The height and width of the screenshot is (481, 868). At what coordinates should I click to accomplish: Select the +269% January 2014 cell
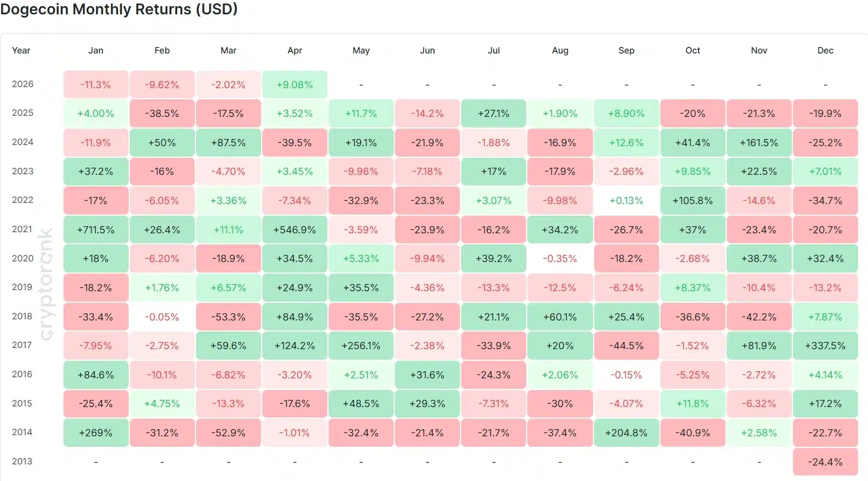pyautogui.click(x=96, y=433)
